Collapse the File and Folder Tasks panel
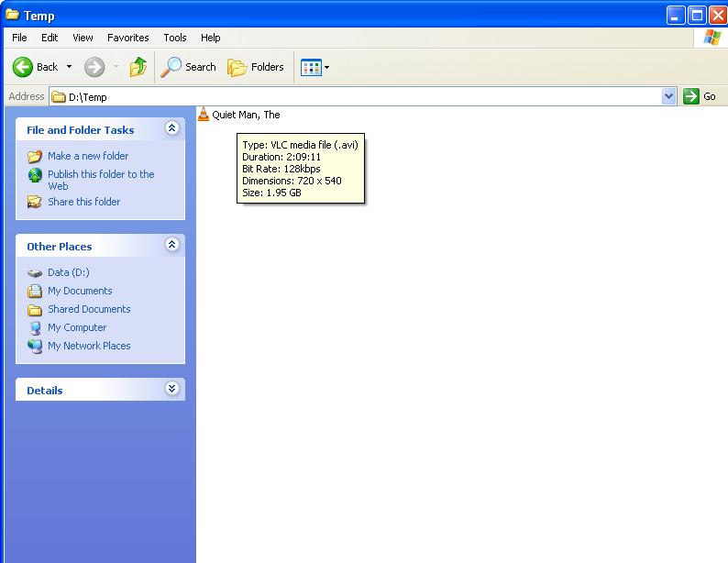This screenshot has height=563, width=728. (x=171, y=129)
